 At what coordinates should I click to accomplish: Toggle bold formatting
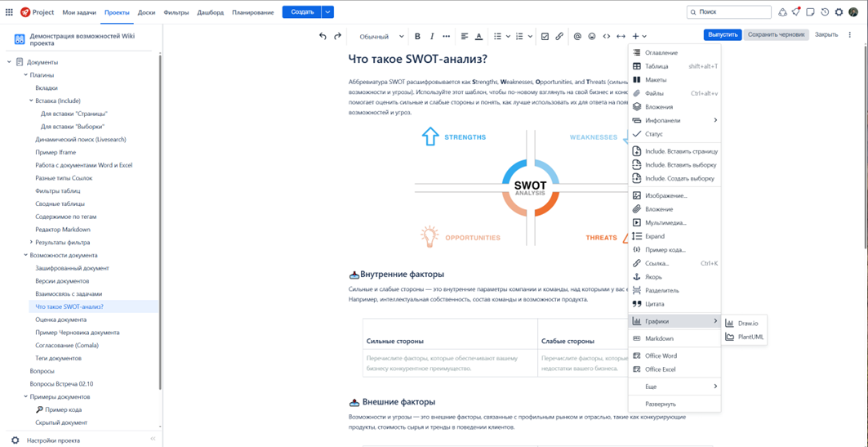[x=417, y=36]
